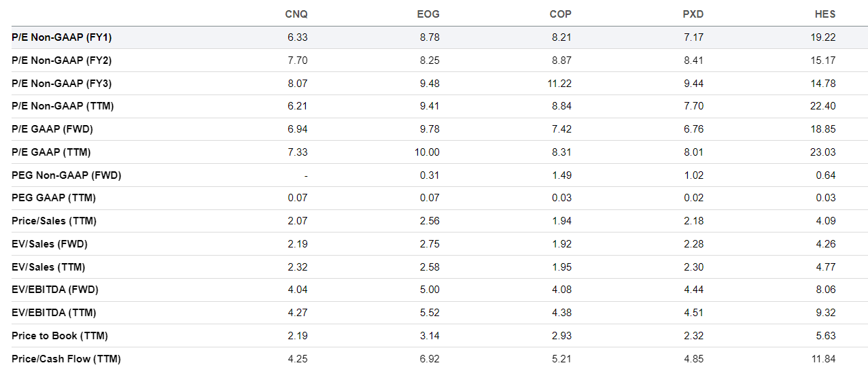The height and width of the screenshot is (378, 868).
Task: Select the Price/Cash Flow (TTM) row label
Action: point(66,359)
